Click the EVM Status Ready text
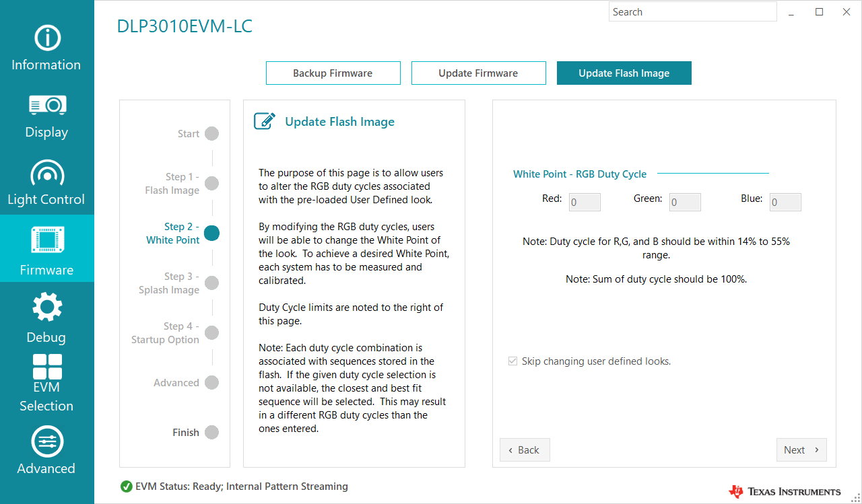The width and height of the screenshot is (862, 504). click(x=242, y=487)
